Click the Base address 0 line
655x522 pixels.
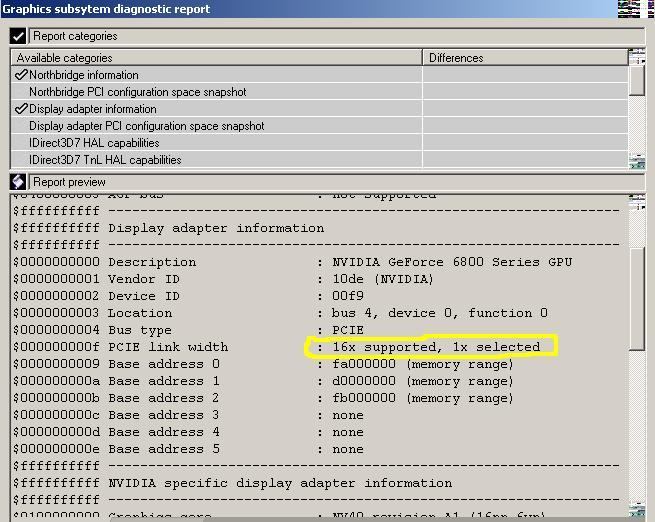[263, 364]
